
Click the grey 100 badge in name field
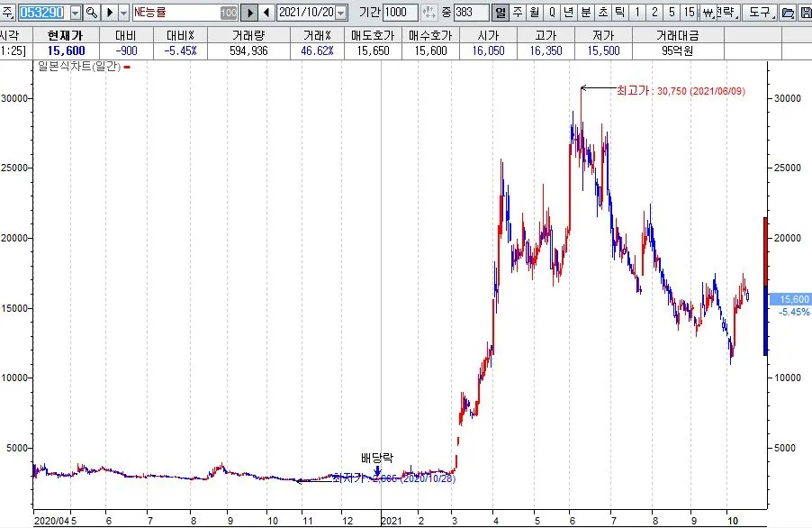229,13
